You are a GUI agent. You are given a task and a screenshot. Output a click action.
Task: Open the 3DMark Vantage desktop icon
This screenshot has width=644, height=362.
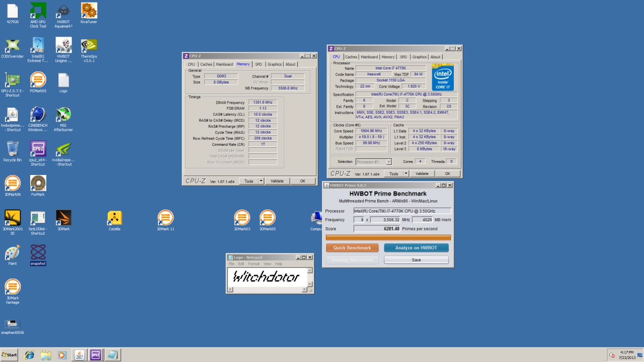13,288
